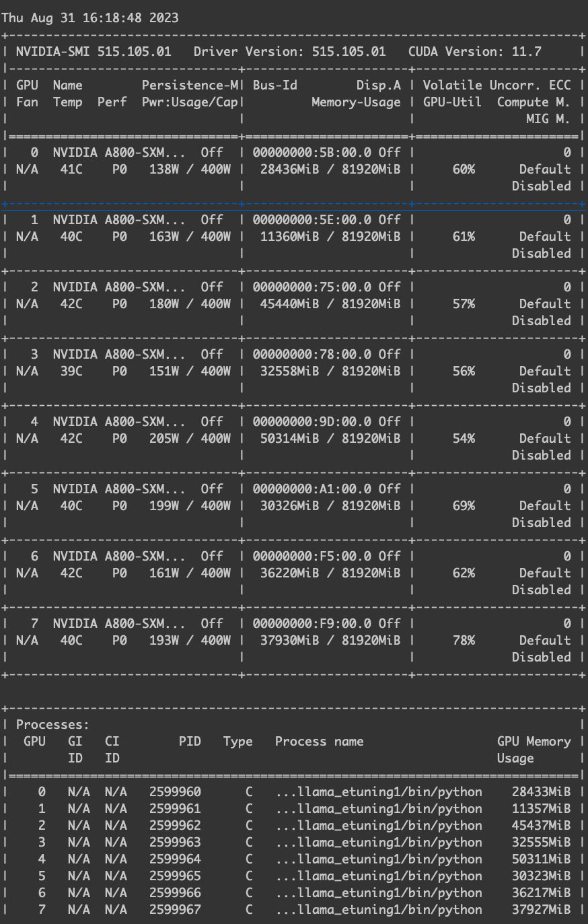Click the Process name column header
This screenshot has height=924, width=588.
pos(319,742)
